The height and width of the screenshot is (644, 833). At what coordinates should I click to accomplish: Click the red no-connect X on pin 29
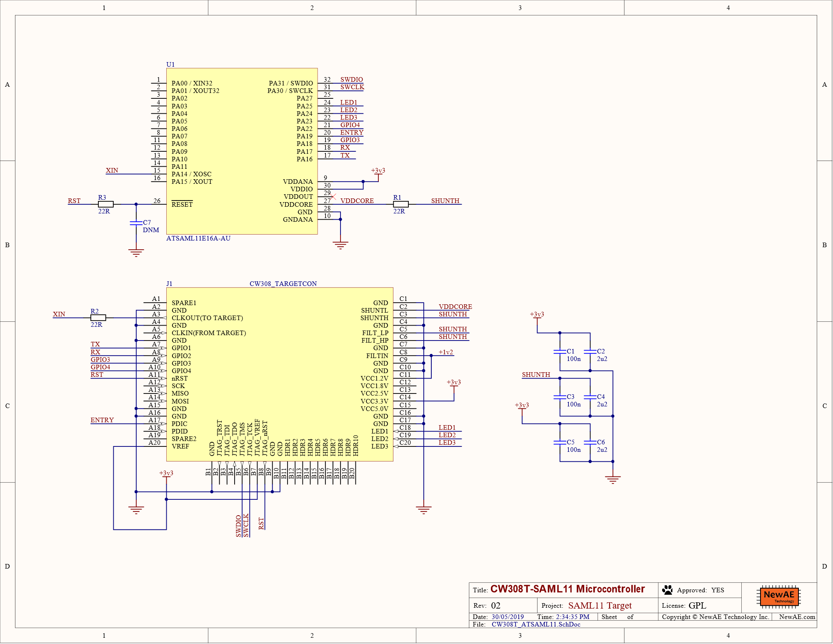[x=333, y=196]
